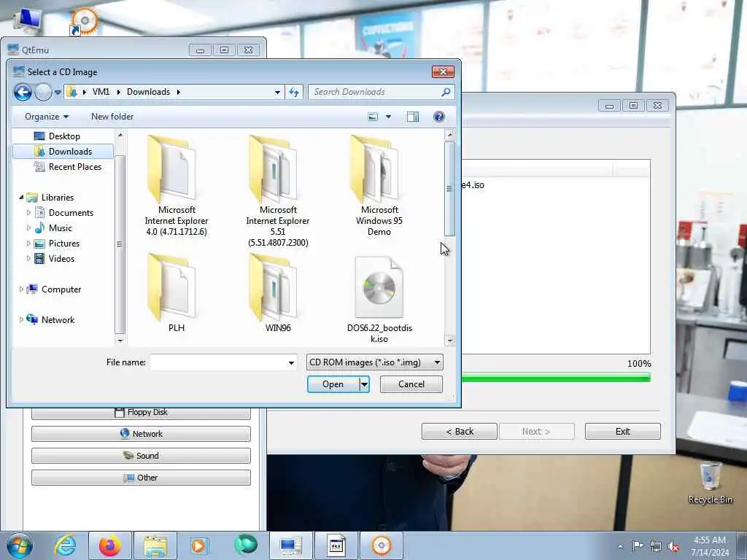The image size is (747, 560).
Task: Expand the Documents library node
Action: (x=28, y=212)
